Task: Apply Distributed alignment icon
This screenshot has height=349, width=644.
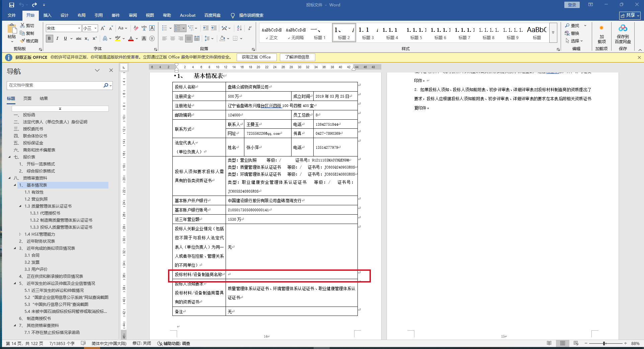Action: click(197, 39)
